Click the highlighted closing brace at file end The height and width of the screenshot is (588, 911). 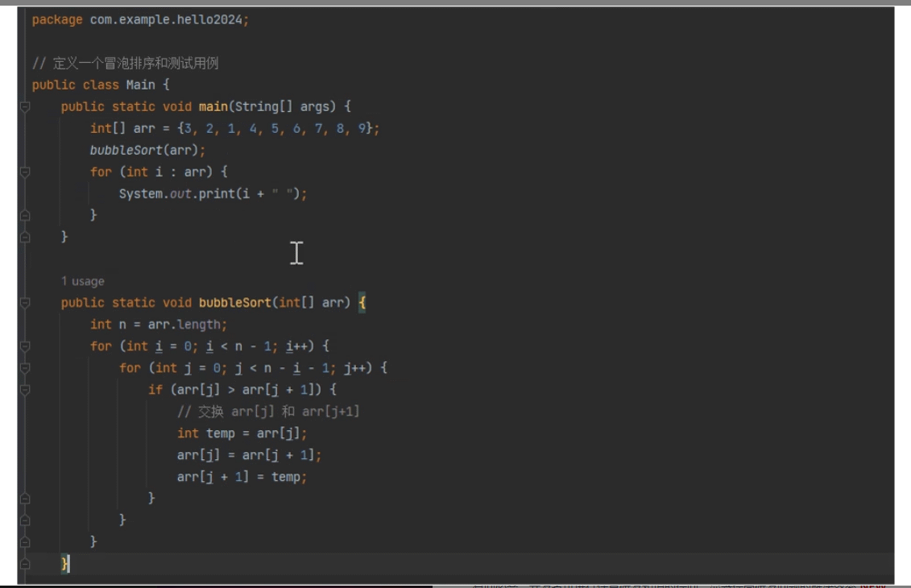(x=64, y=563)
